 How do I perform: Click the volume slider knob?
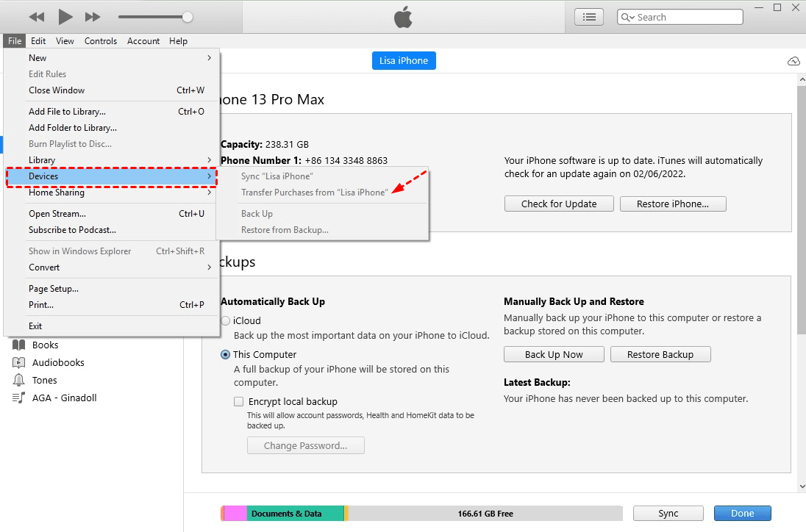[x=188, y=17]
